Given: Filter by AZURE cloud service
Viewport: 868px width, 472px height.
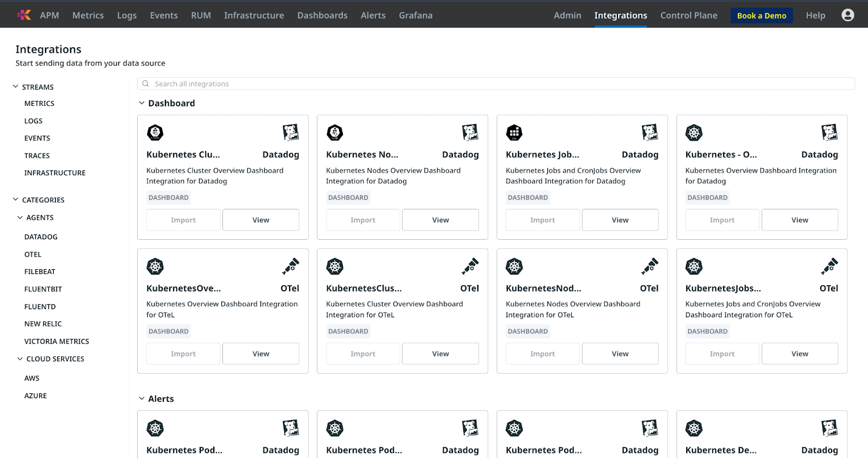Looking at the screenshot, I should pos(35,396).
